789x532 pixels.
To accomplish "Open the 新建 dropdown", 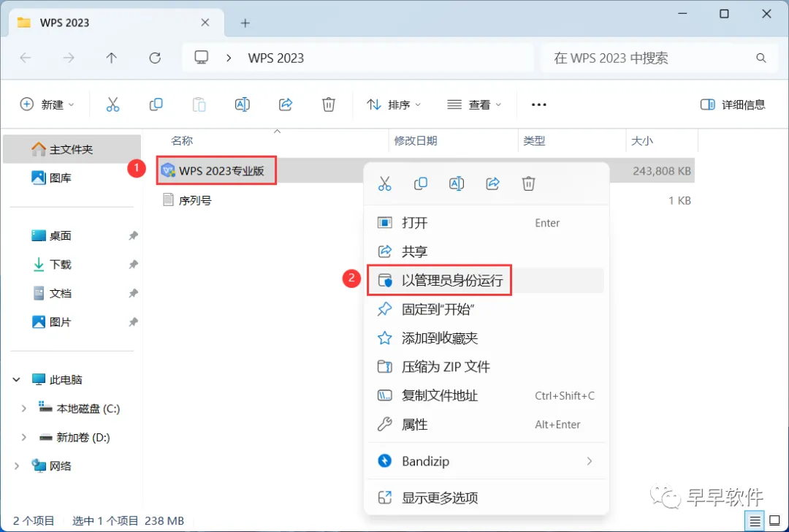I will (x=47, y=104).
